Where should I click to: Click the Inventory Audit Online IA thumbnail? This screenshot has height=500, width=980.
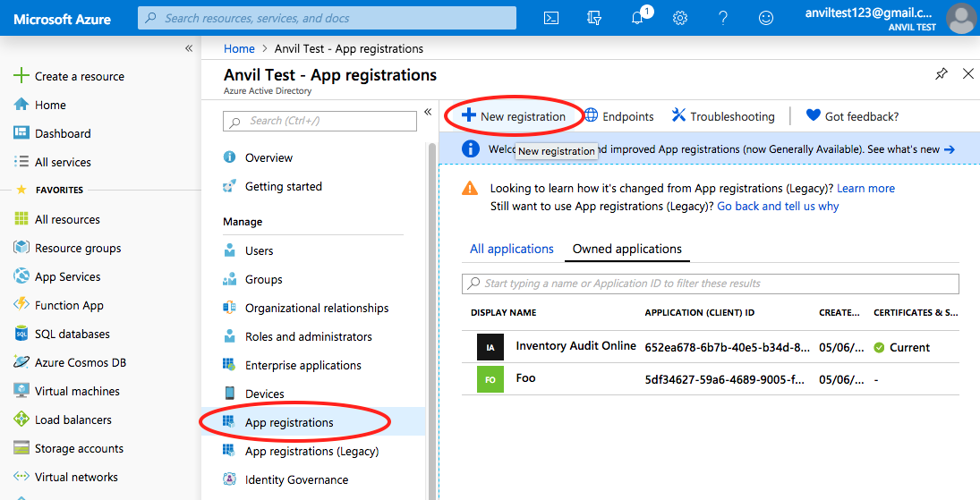(x=490, y=347)
